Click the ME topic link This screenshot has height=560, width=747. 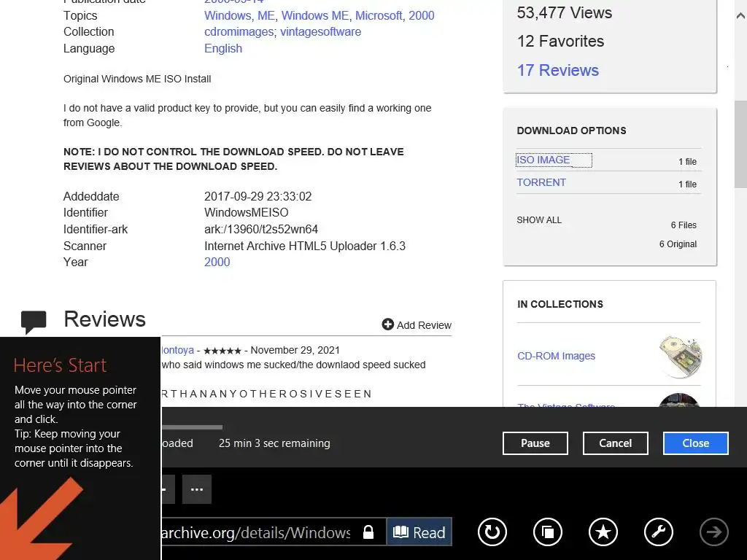[x=266, y=16]
